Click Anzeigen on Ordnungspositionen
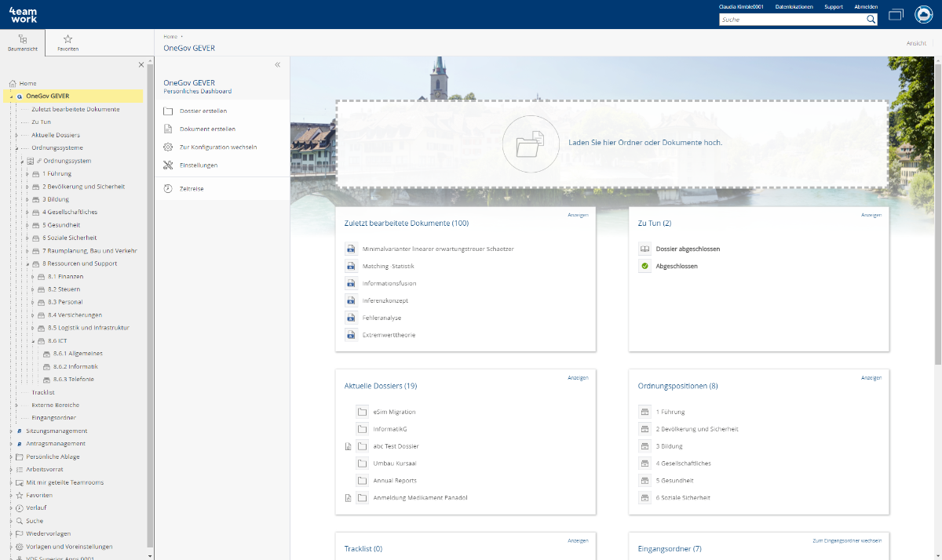942x560 pixels. pos(871,377)
